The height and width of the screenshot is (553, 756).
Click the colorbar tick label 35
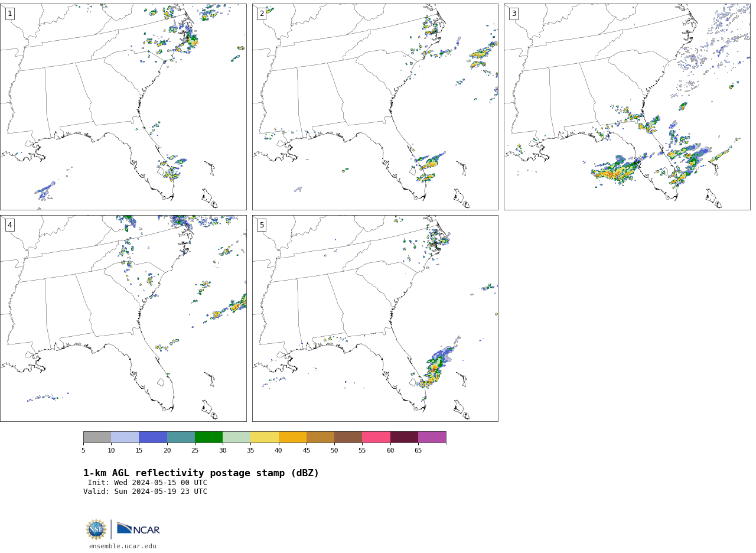(250, 451)
